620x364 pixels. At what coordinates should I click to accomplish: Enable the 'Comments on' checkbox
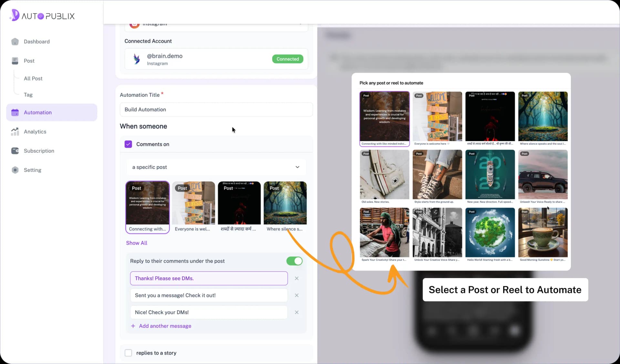click(x=128, y=144)
